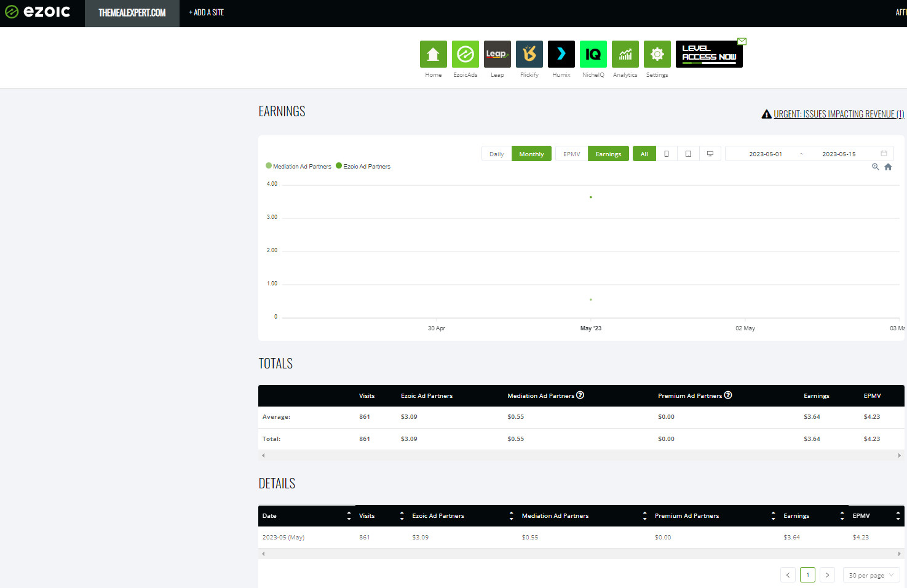Screen dimensions: 907x588
Task: Switch chart to Monthly view
Action: point(531,154)
